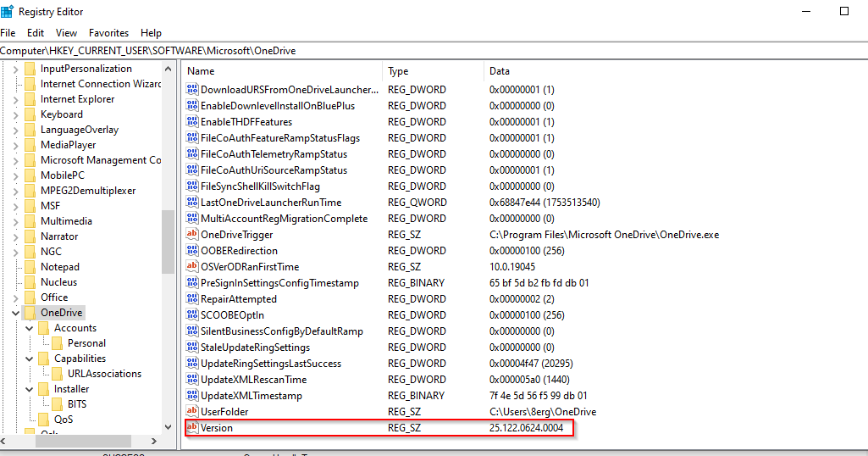The image size is (868, 456).
Task: Click the data value 25.122.0624.0004
Action: (x=526, y=428)
